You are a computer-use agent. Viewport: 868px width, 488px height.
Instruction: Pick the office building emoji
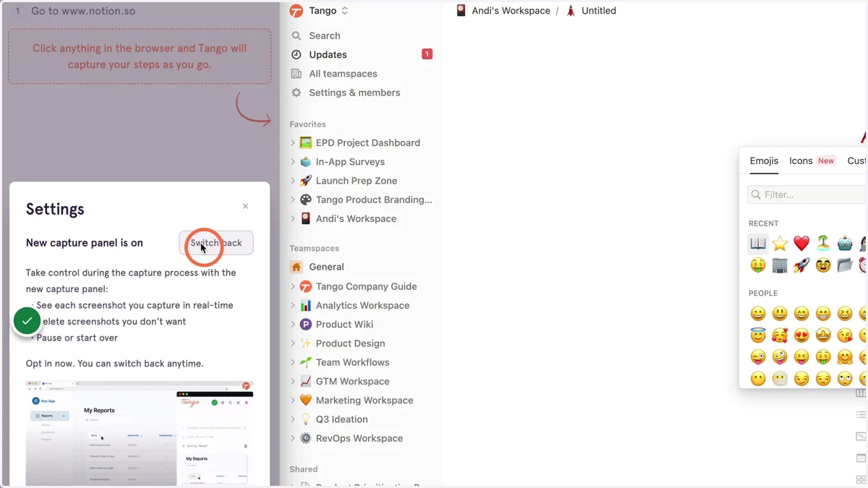780,265
